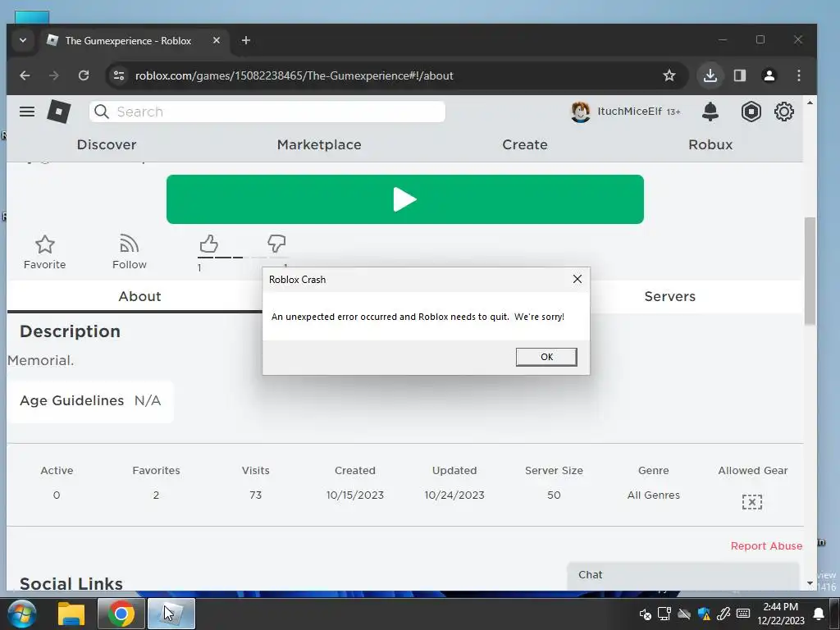Open the Roblox hamburger navigation menu
840x630 pixels.
[27, 112]
